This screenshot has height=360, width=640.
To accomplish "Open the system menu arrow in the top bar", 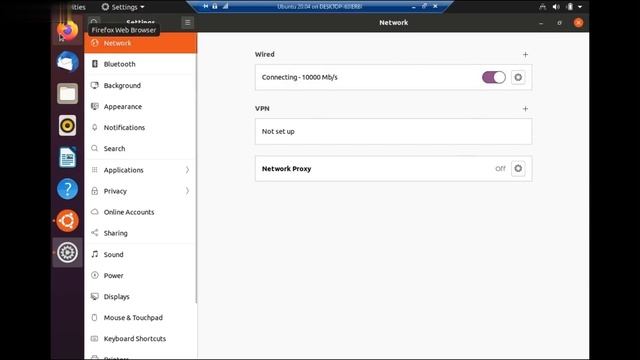I will (580, 7).
